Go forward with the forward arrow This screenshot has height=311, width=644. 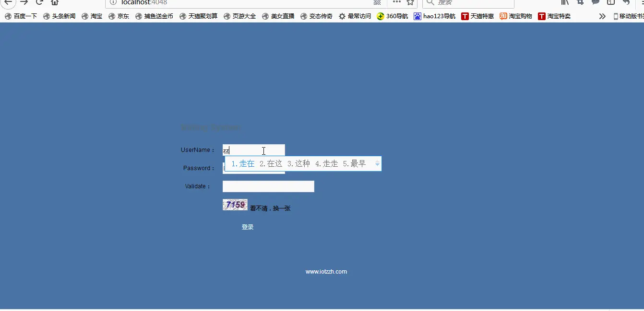[x=24, y=2]
